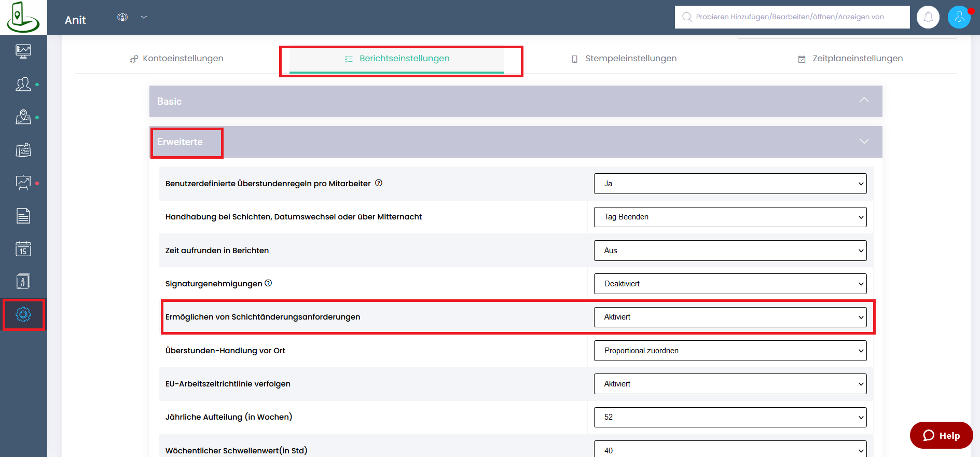Viewport: 980px width, 457px height.
Task: Expand the dropdown arrow next to Anit
Action: point(144,17)
